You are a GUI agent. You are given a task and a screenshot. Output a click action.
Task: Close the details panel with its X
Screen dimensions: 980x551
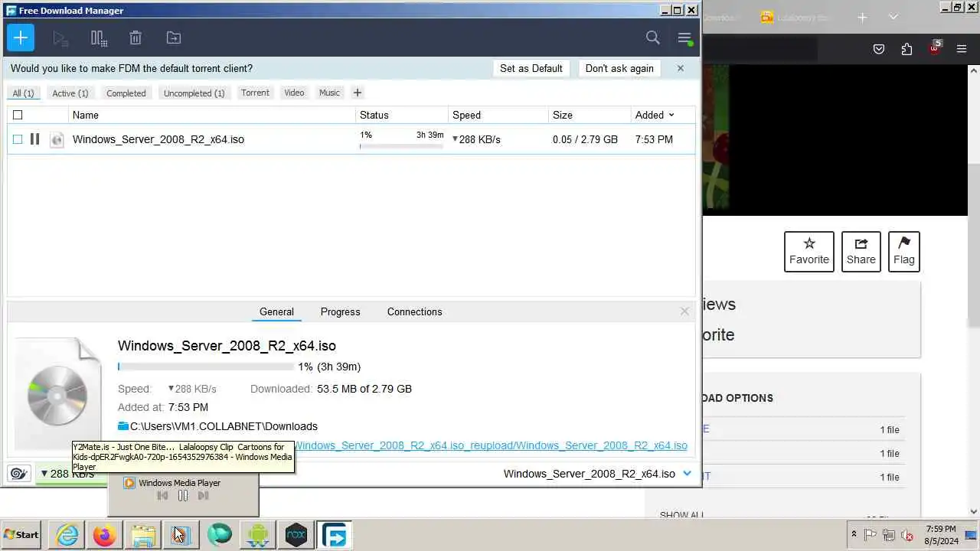684,311
